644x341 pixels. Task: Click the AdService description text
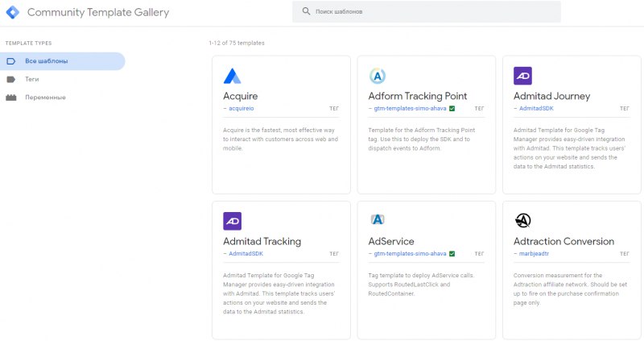pyautogui.click(x=421, y=285)
